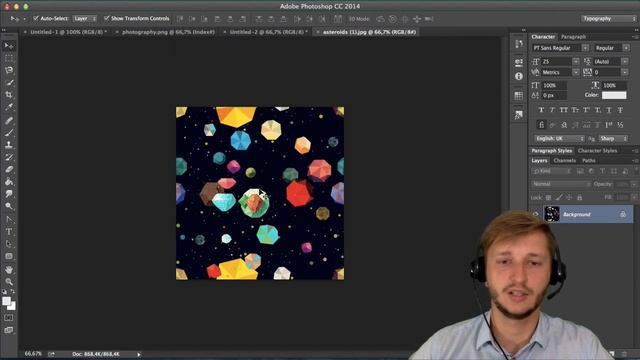Select the Eyedropper tool

coord(9,107)
